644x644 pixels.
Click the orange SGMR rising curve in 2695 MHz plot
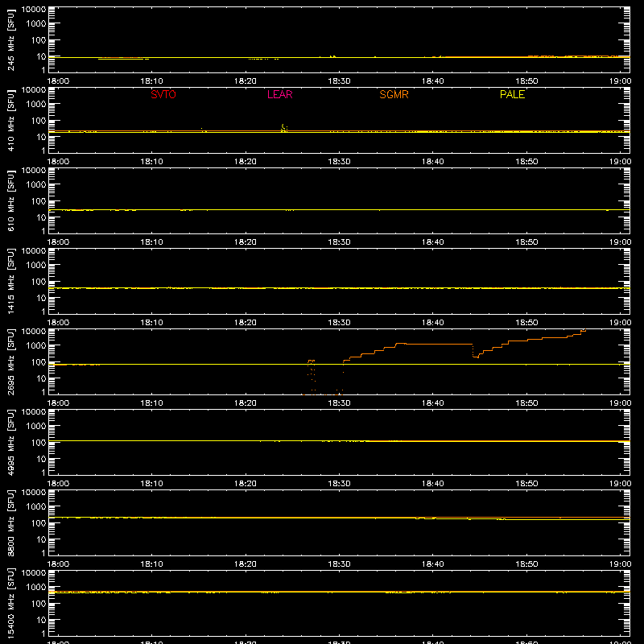464,345
